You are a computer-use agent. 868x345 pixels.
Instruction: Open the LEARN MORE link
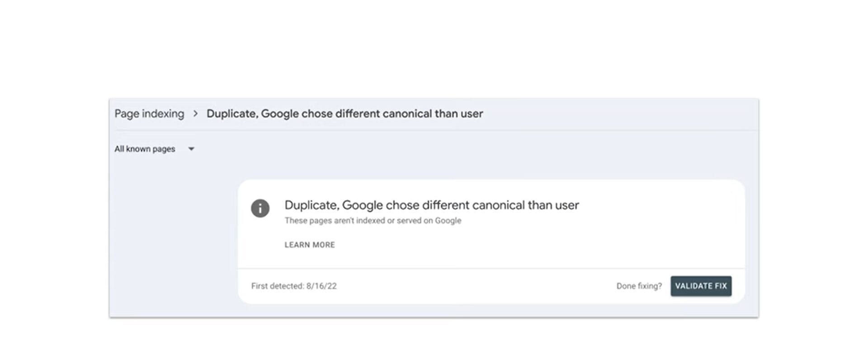(310, 245)
